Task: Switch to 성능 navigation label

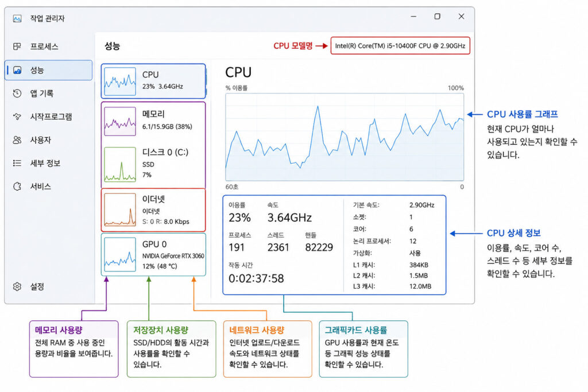Action: (37, 70)
